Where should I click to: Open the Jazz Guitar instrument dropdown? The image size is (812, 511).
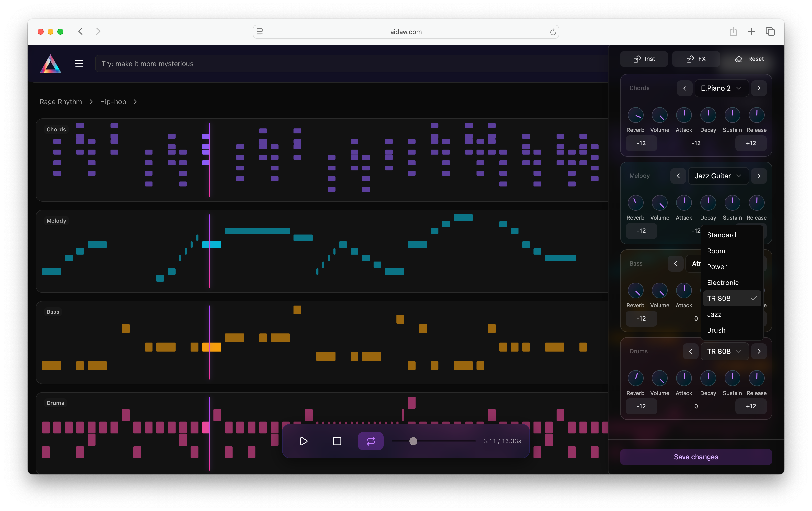pos(718,176)
